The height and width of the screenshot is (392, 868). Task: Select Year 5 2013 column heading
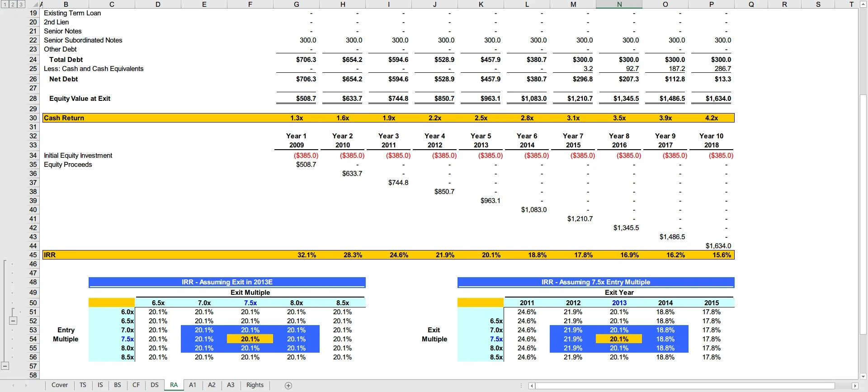click(481, 141)
